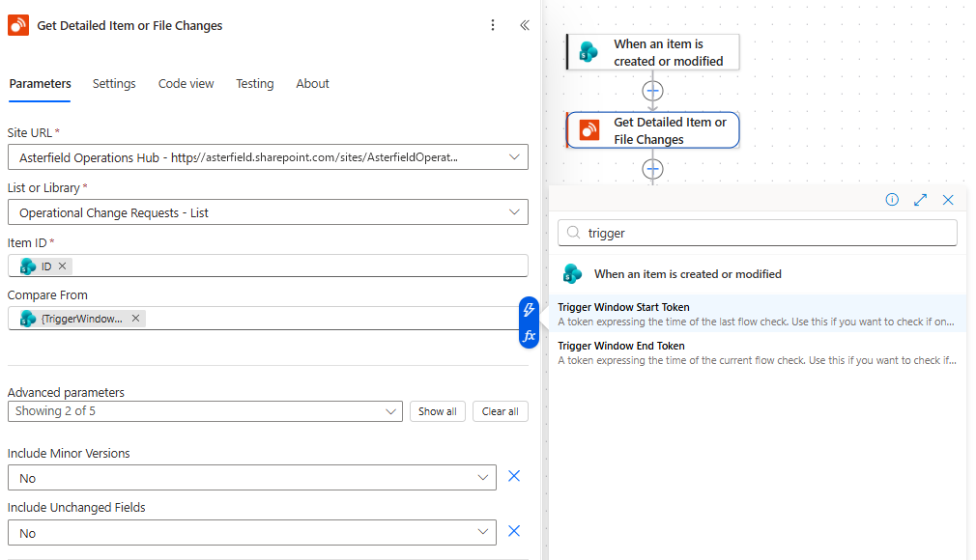Click the SharePoint icon on TriggerWindow token
976x560 pixels.
point(28,319)
